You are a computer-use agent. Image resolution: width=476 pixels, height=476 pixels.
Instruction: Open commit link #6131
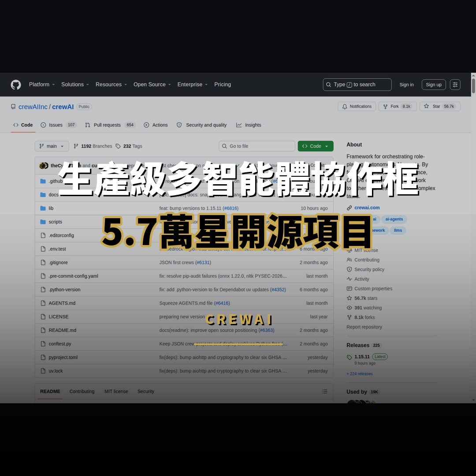[x=203, y=263]
